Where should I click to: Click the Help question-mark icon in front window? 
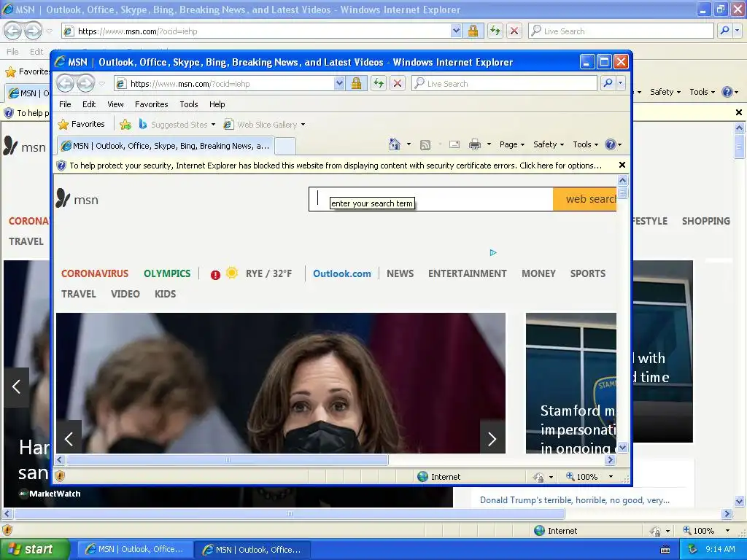point(611,144)
